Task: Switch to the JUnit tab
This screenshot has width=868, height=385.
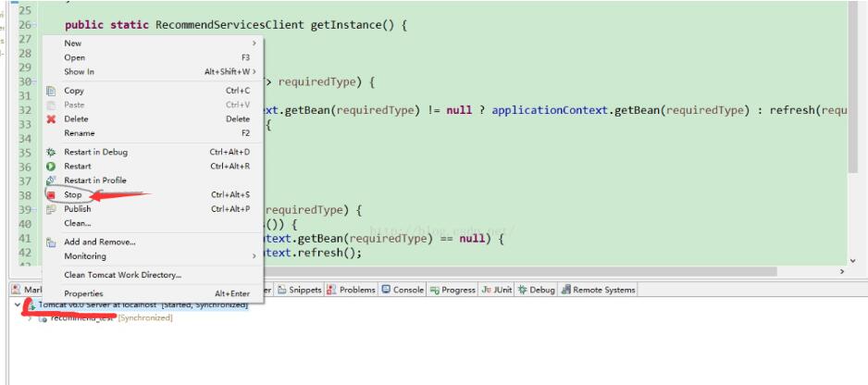Action: click(x=496, y=290)
